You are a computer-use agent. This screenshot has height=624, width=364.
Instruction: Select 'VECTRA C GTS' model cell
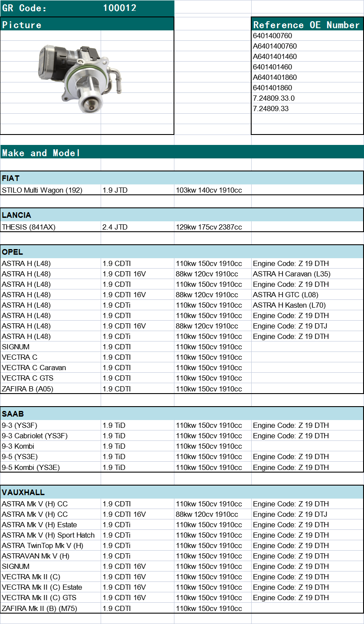(x=28, y=378)
